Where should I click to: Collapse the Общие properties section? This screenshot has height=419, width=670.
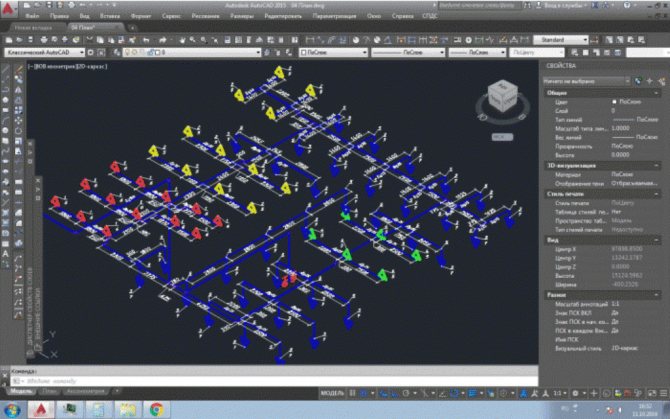657,93
